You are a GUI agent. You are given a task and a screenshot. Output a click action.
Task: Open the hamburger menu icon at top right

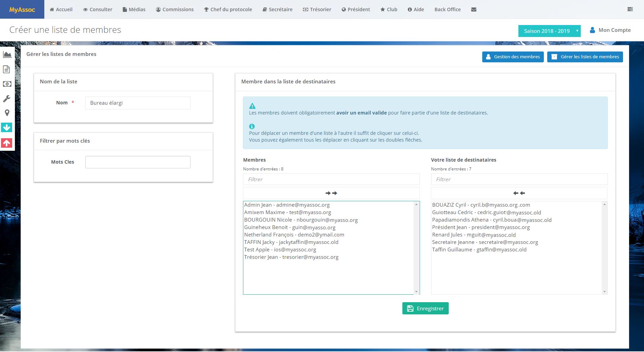630,9
